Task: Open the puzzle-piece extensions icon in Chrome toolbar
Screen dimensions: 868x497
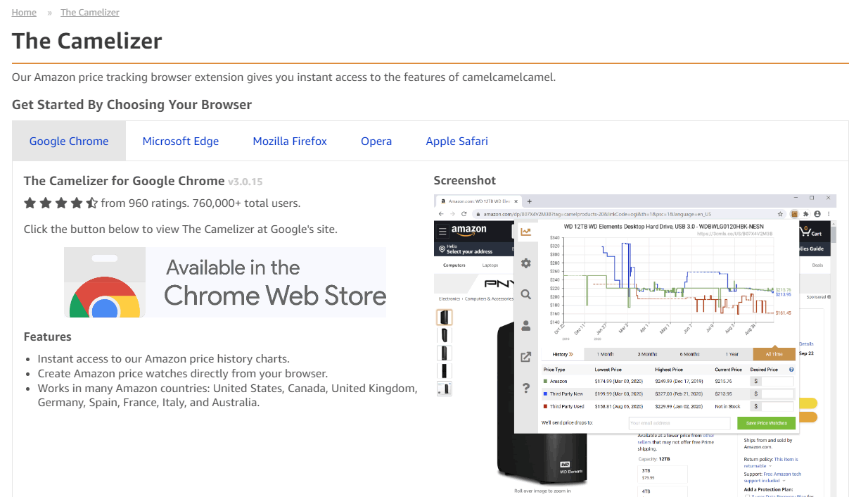Action: click(805, 213)
